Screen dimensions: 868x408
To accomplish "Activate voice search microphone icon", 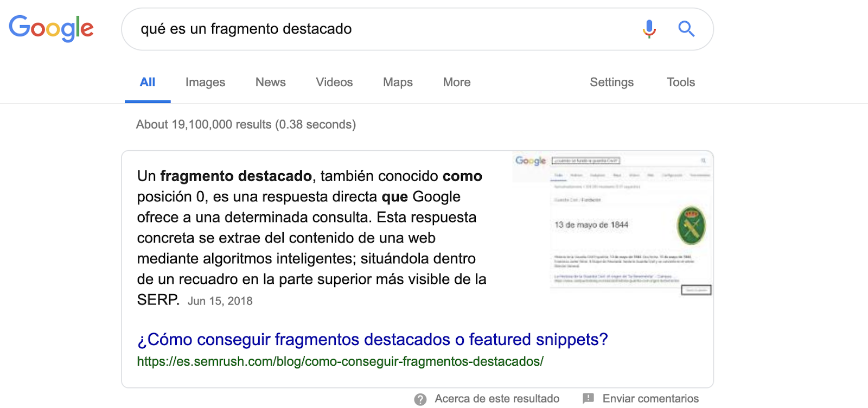I will coord(649,29).
